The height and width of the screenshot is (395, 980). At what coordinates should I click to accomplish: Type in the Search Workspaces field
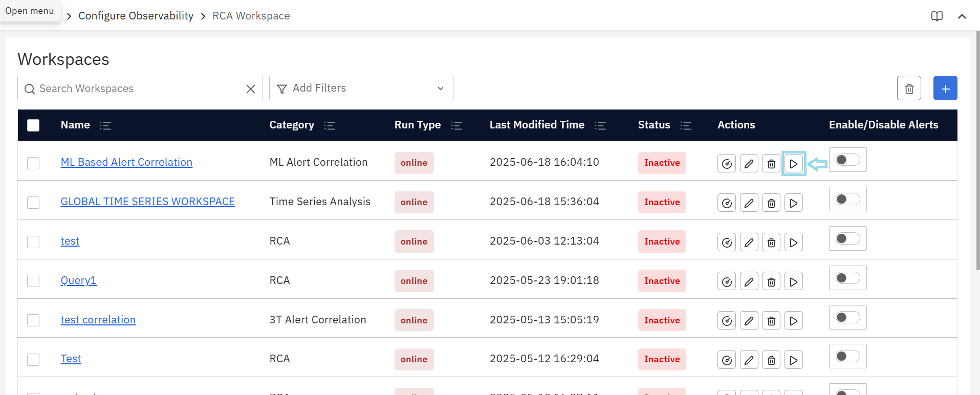pyautogui.click(x=138, y=89)
